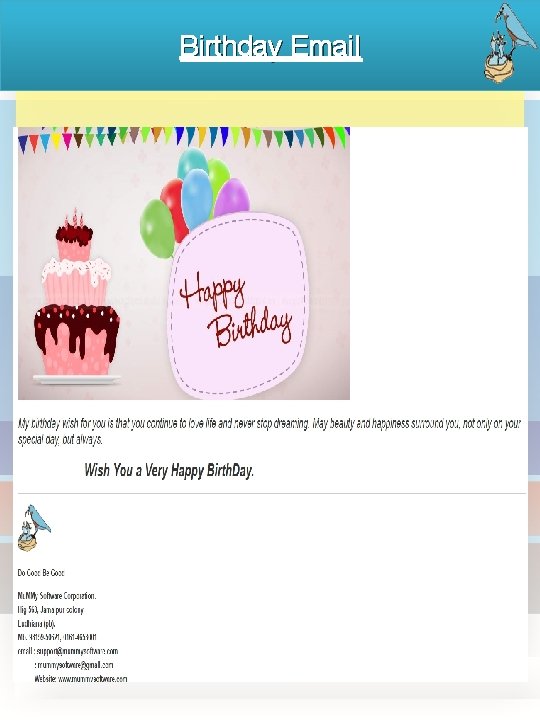Open the company website URL link

click(92, 678)
